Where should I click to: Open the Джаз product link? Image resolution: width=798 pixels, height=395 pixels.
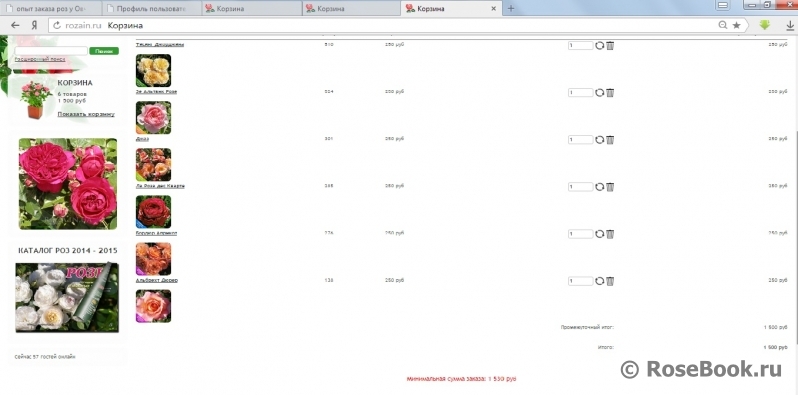142,138
